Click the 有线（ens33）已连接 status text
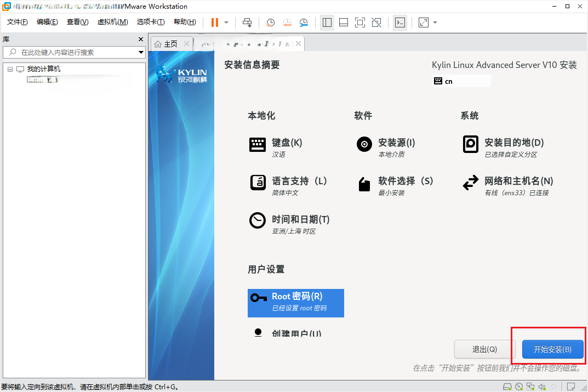Viewport: 588px width, 392px height. pyautogui.click(x=517, y=193)
